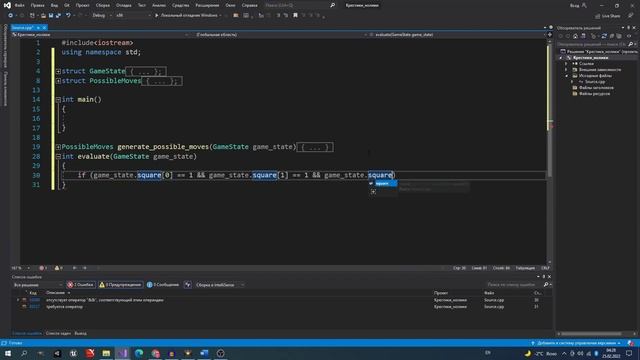This screenshot has width=640, height=360.
Task: Expand the Ссылки tree node
Action: pyautogui.click(x=566, y=64)
